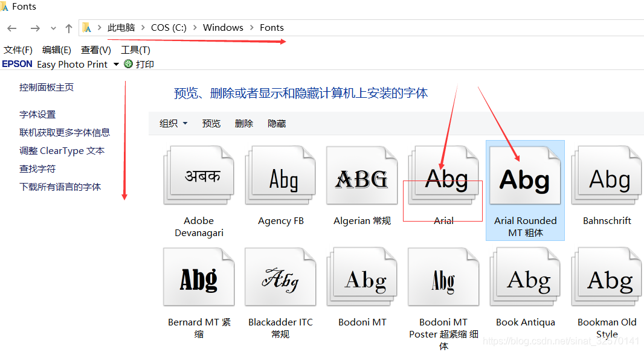Go back with the left arrow
Image resolution: width=644 pixels, height=352 pixels.
12,28
